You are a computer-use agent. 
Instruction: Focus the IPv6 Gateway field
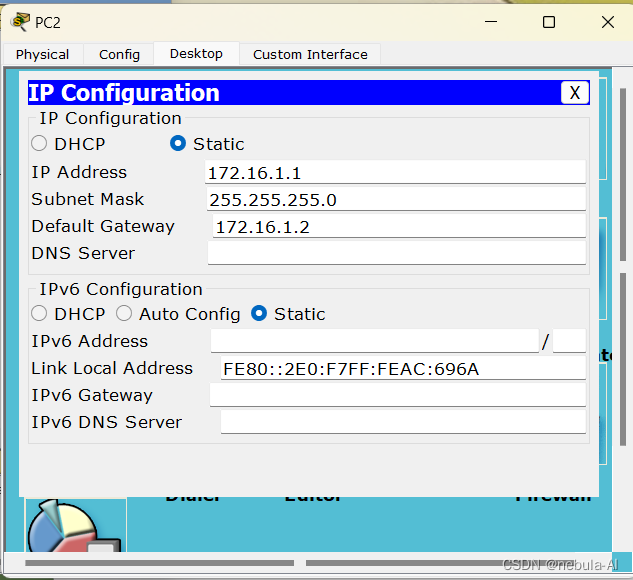pyautogui.click(x=398, y=395)
